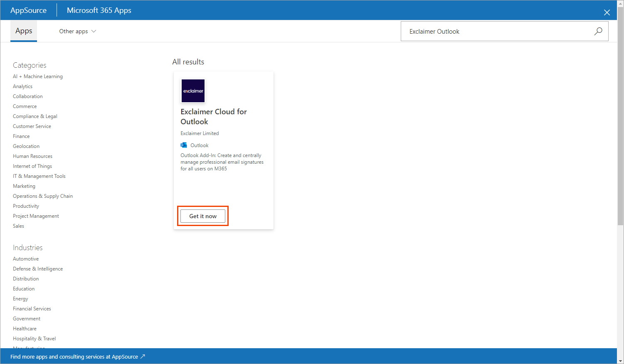Click Get it now button
This screenshot has height=364, width=624.
(x=203, y=216)
